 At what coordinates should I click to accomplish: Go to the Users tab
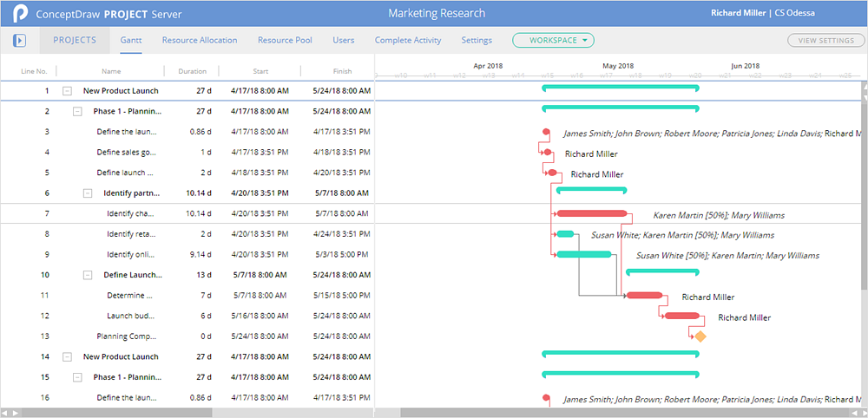click(x=343, y=40)
